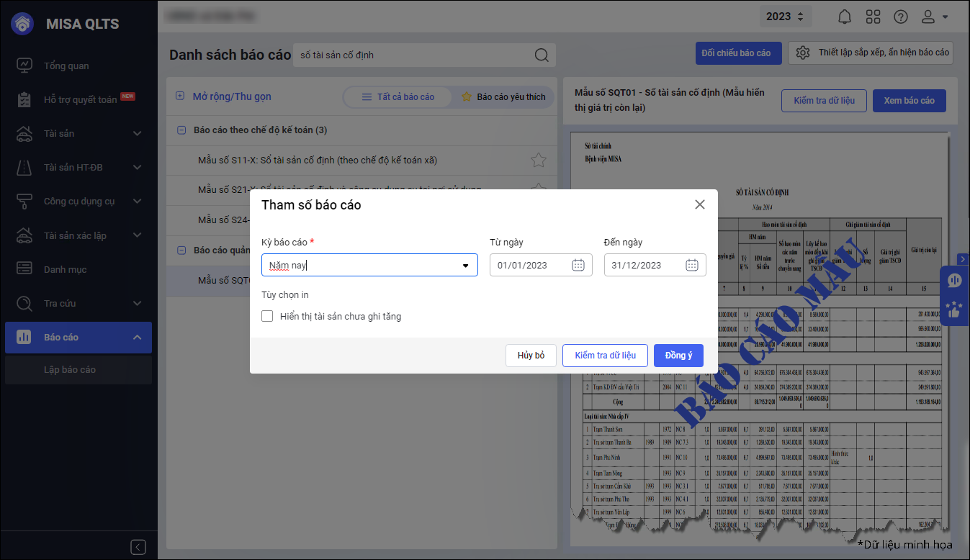This screenshot has width=970, height=560.
Task: Click the Báo cáo chart icon
Action: click(x=24, y=337)
